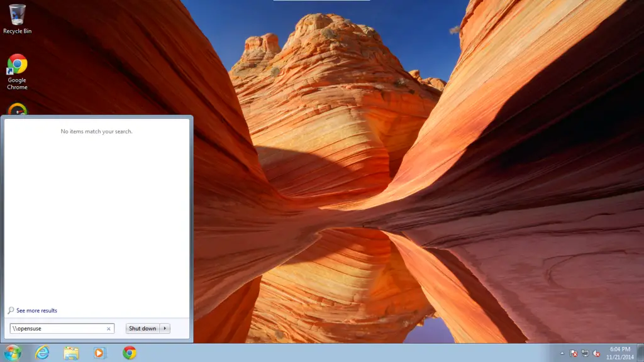Screen dimensions: 644x362
Task: Open Windows Explorer from the taskbar
Action: tap(71, 353)
